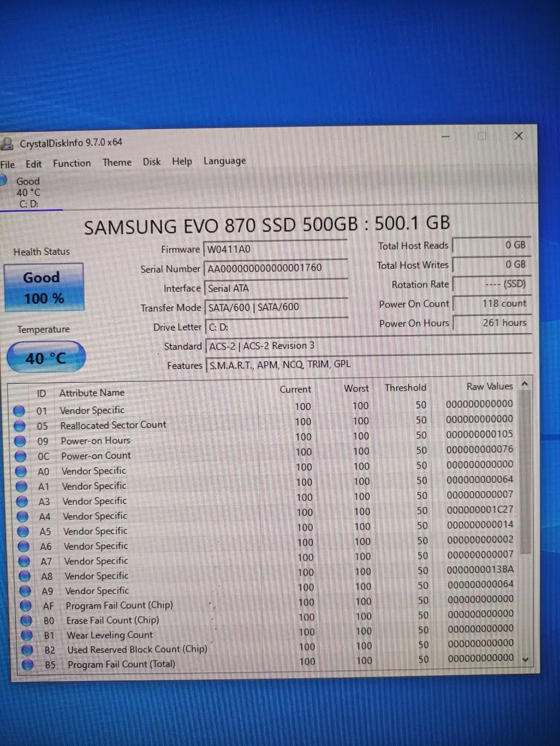Open the Edit menu

(33, 164)
